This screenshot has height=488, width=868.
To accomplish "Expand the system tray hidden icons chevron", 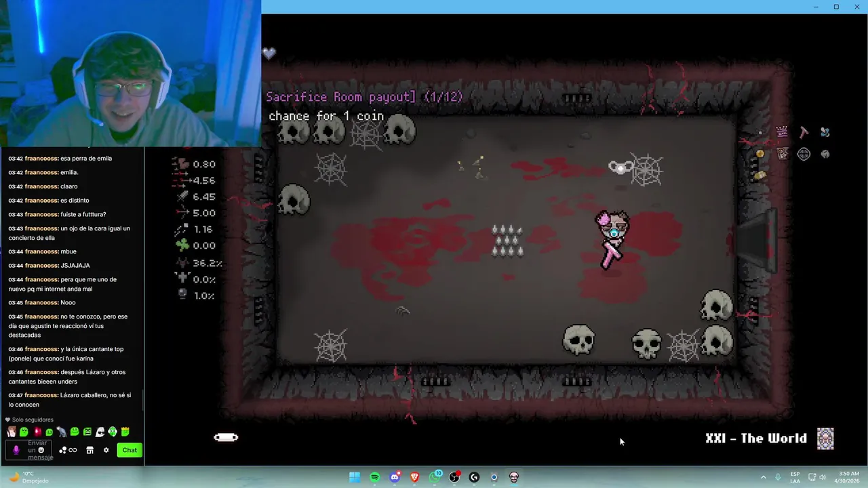I will (x=763, y=477).
